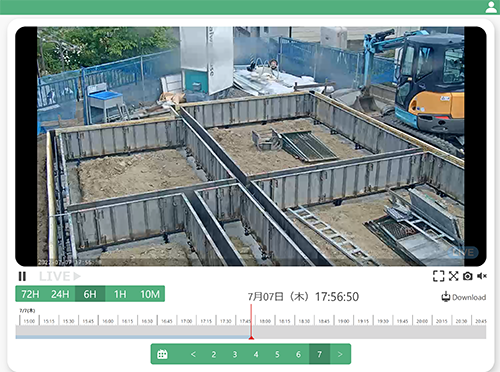Viewport: 500px width, 372px height.
Task: Switch timeline range to 72H
Action: point(30,294)
